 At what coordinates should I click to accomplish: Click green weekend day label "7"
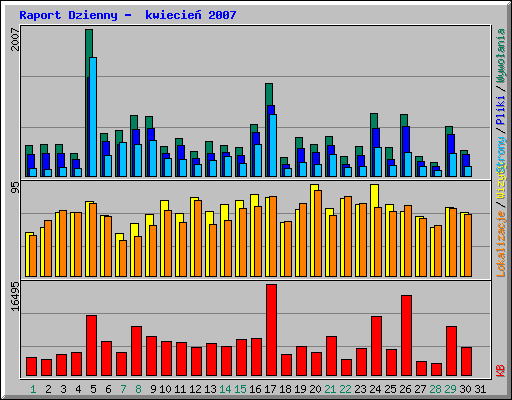coord(123,389)
